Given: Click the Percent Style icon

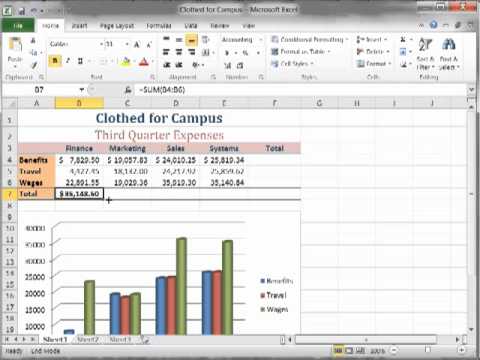Looking at the screenshot, I should point(245,53).
